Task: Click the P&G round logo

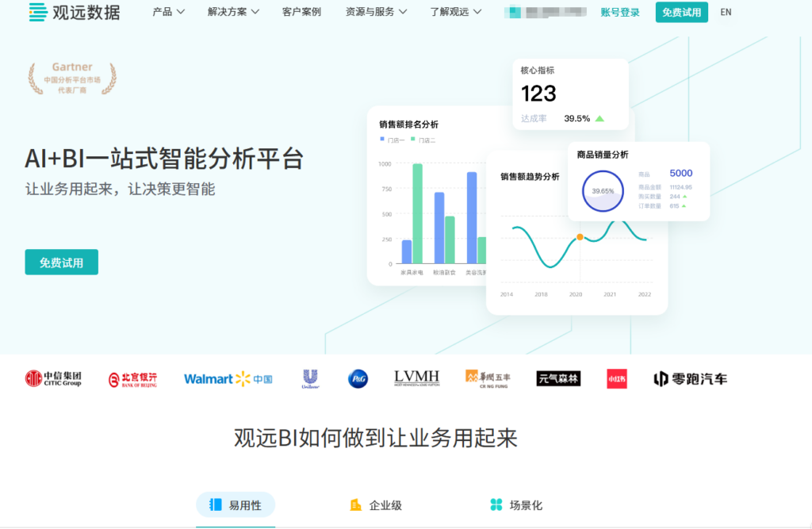Action: [358, 379]
